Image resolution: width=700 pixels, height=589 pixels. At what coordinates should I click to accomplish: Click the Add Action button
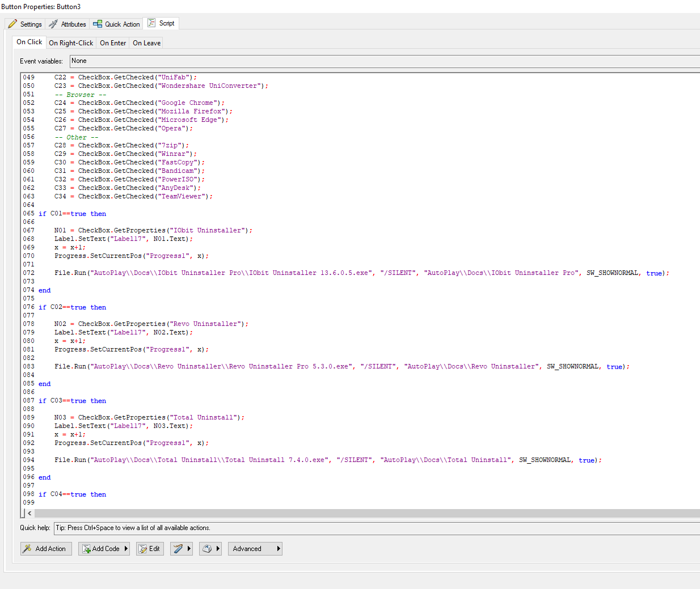tap(46, 549)
